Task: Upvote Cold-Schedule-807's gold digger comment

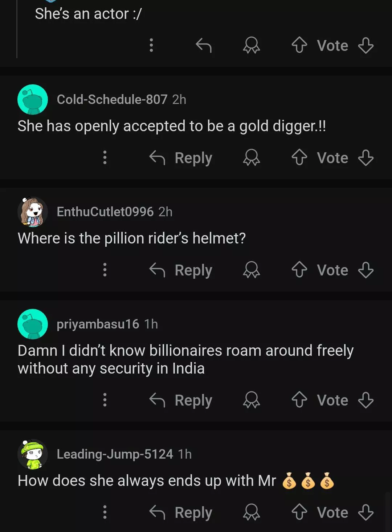Action: pyautogui.click(x=299, y=158)
